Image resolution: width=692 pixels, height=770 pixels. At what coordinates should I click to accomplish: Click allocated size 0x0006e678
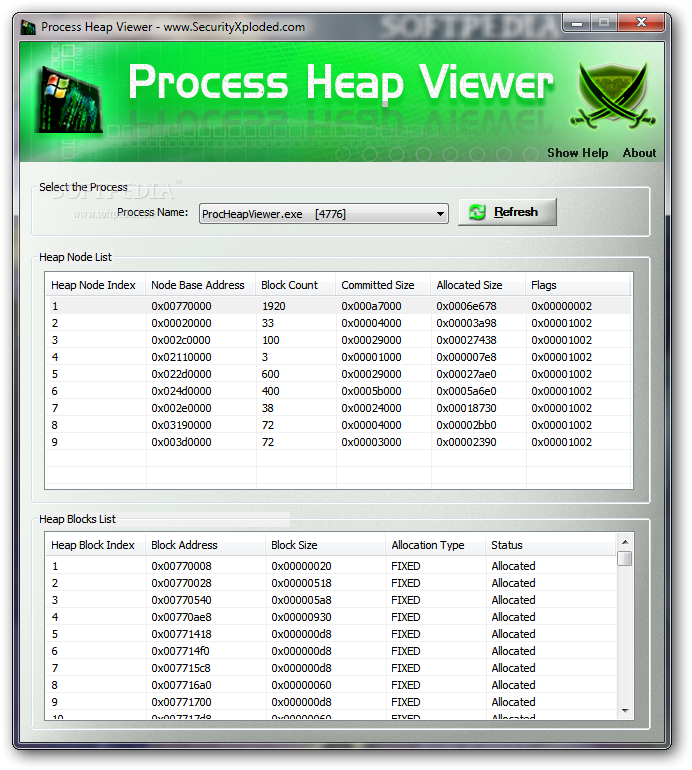pyautogui.click(x=466, y=306)
